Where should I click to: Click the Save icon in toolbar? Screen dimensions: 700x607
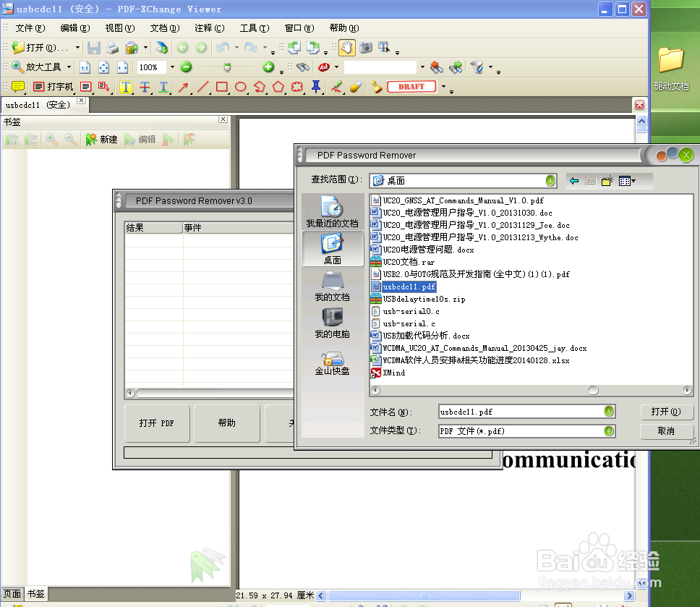pyautogui.click(x=94, y=47)
